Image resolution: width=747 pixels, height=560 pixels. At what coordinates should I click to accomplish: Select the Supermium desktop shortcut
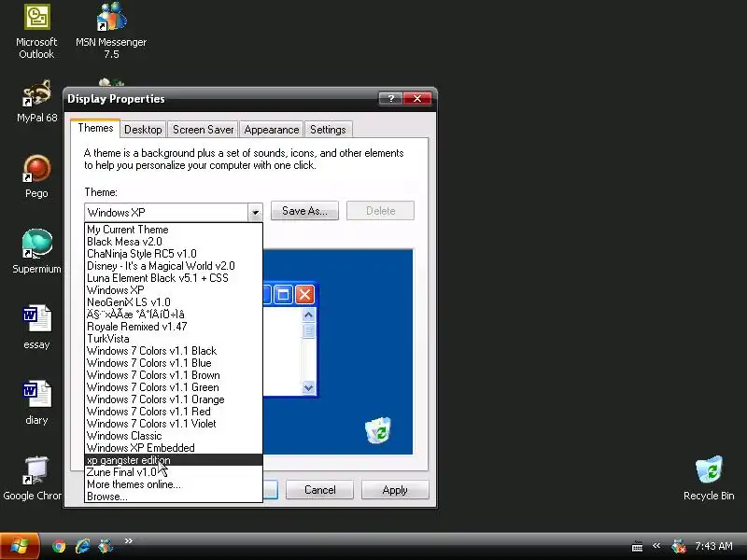(x=36, y=251)
